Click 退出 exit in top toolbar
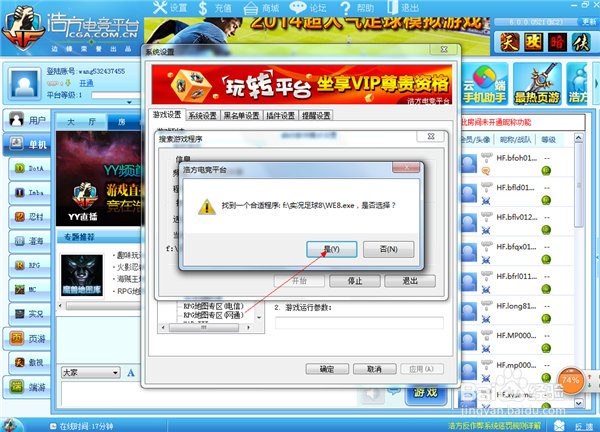 pos(403,8)
